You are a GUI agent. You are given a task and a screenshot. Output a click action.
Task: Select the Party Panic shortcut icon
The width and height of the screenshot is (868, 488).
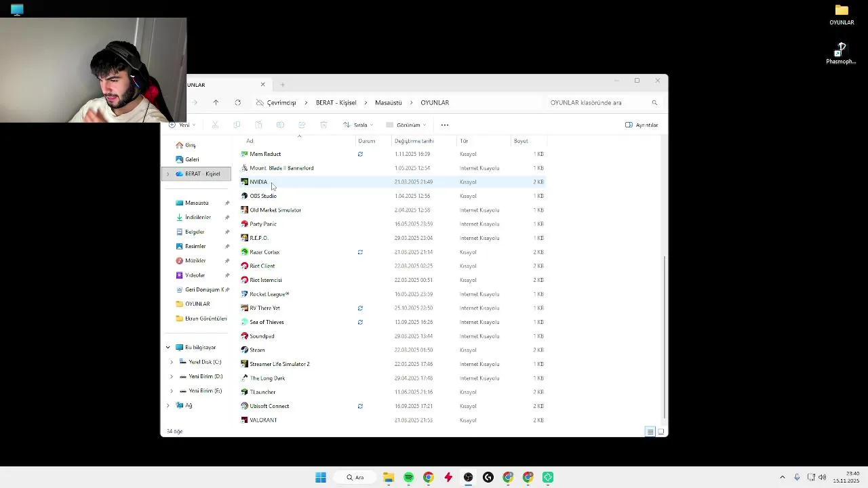pyautogui.click(x=245, y=224)
